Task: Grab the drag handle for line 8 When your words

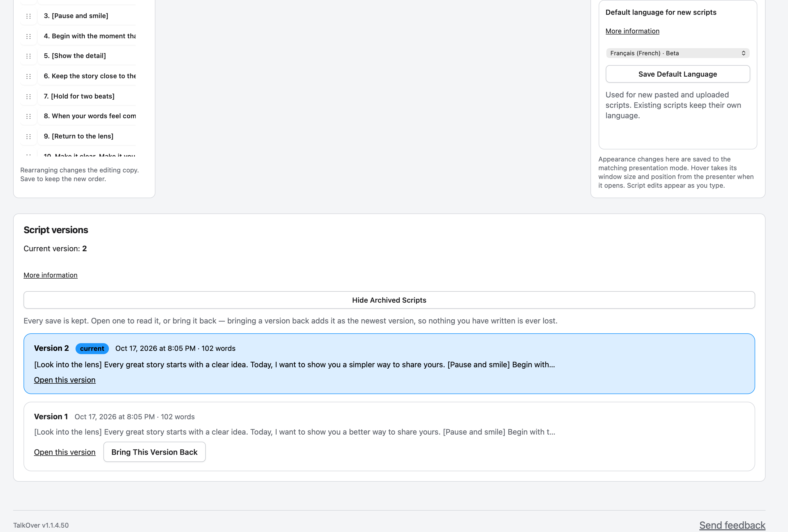Action: (x=28, y=116)
